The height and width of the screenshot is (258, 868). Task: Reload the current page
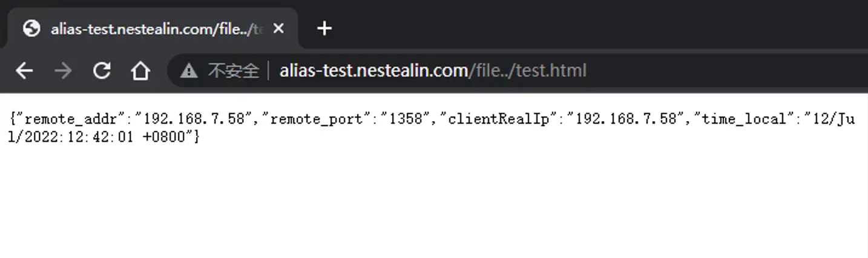pos(102,71)
